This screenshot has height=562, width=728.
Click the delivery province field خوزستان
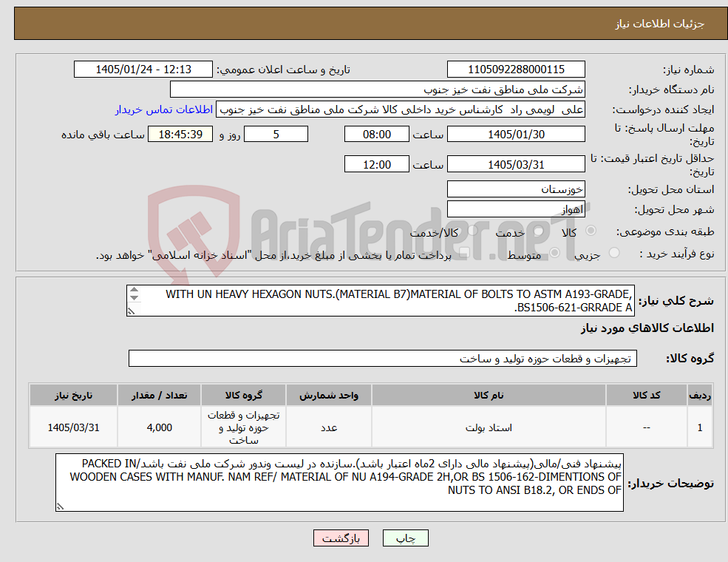pyautogui.click(x=516, y=189)
